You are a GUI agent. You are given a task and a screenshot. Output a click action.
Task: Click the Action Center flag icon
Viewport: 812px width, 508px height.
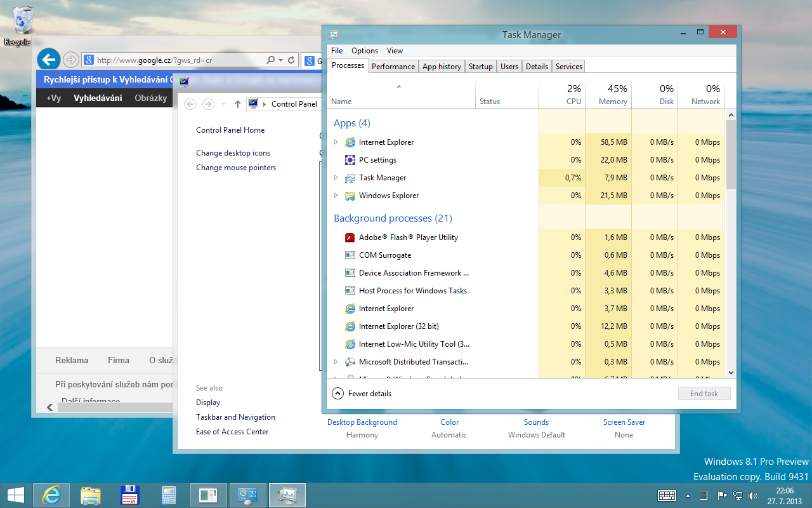(723, 495)
